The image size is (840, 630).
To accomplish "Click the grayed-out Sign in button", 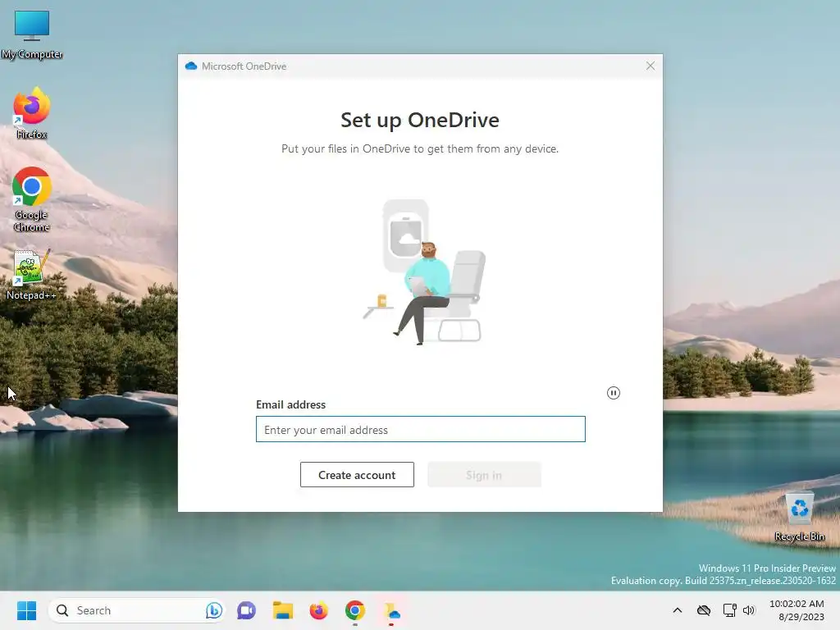I will pyautogui.click(x=484, y=475).
